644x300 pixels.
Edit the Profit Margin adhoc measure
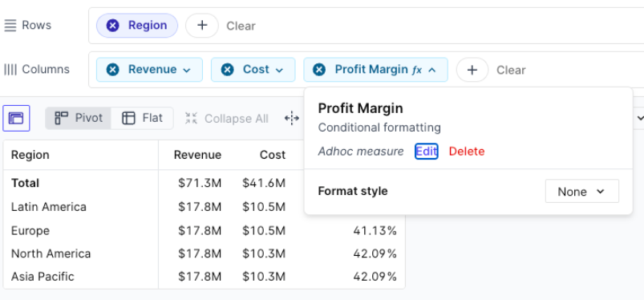point(427,152)
